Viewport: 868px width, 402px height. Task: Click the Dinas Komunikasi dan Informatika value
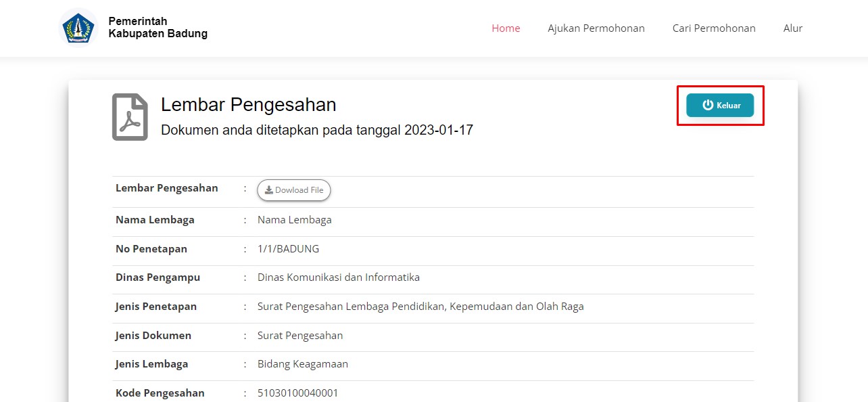click(338, 277)
